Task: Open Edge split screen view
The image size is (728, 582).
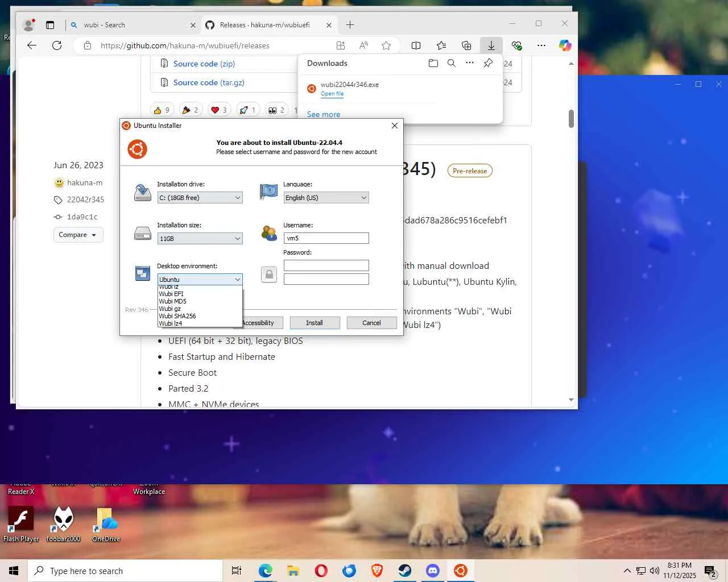Action: point(416,45)
